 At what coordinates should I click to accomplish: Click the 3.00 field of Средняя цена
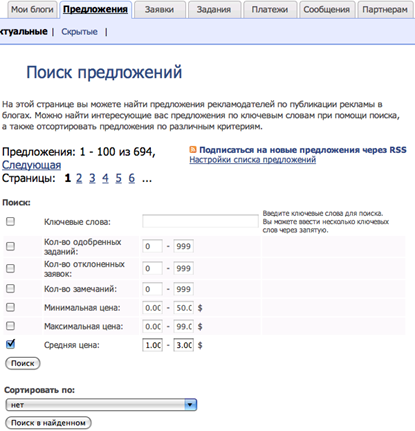click(x=183, y=345)
